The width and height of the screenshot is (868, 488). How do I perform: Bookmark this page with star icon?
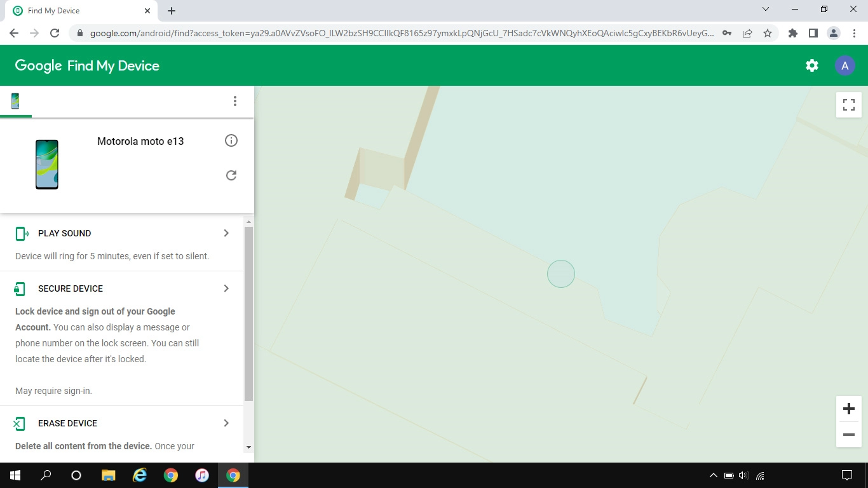pyautogui.click(x=768, y=33)
